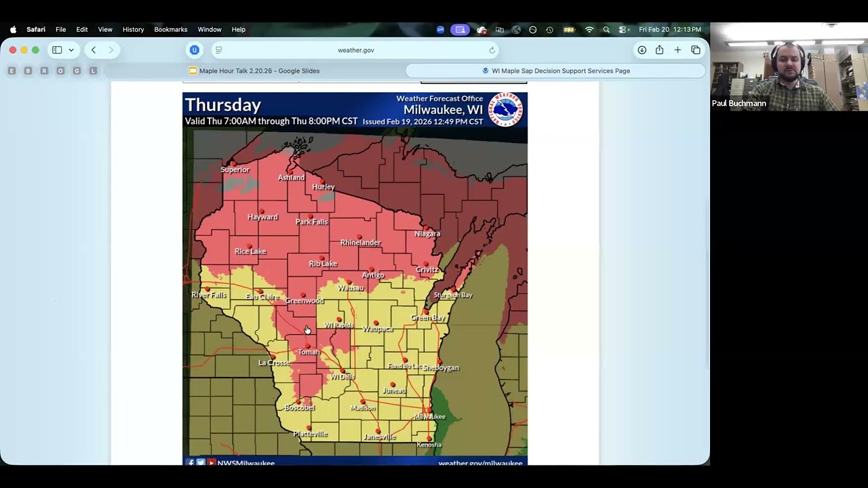Click the Madison label on the map

(x=363, y=408)
